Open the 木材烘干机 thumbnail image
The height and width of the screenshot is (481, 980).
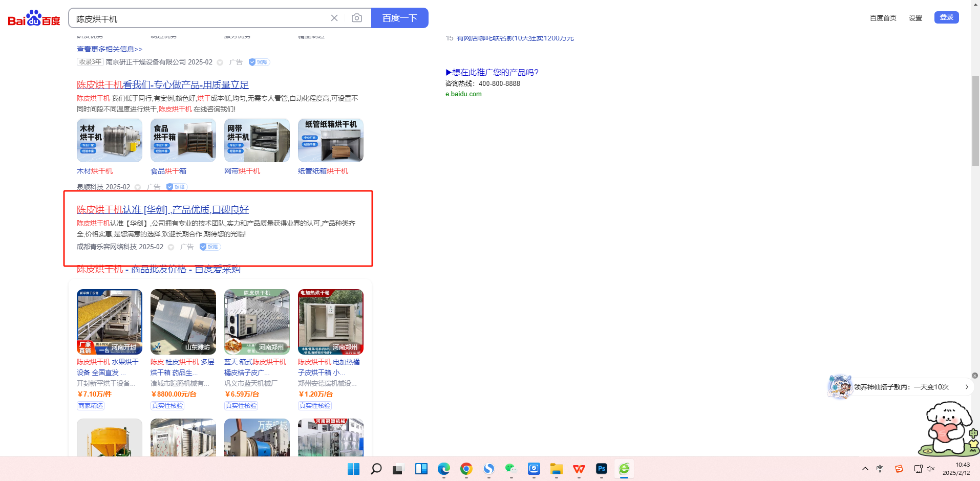(x=110, y=141)
